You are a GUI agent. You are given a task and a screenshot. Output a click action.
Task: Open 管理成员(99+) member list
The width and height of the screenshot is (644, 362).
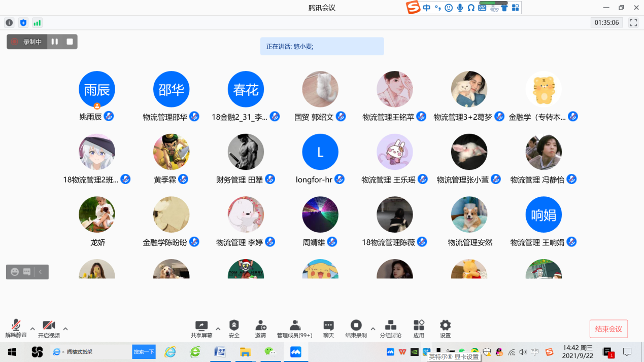tap(294, 329)
